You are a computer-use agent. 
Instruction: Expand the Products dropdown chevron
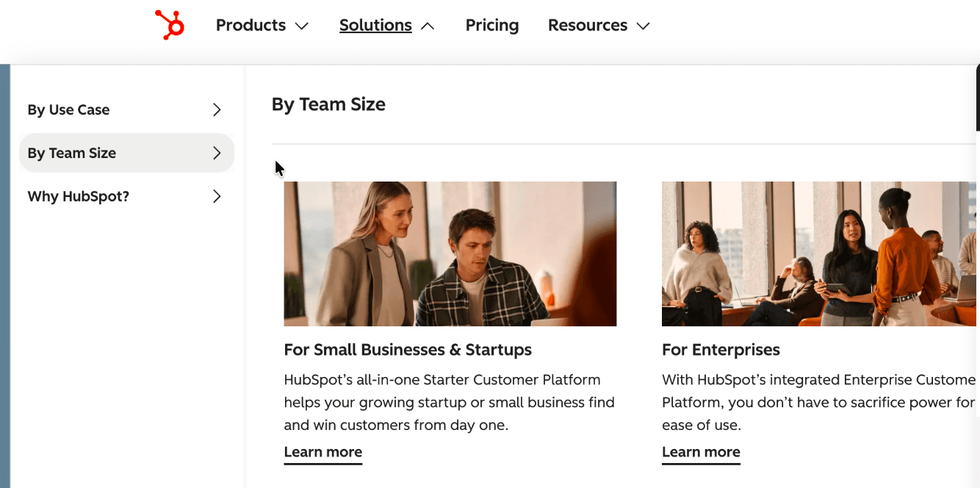click(301, 26)
